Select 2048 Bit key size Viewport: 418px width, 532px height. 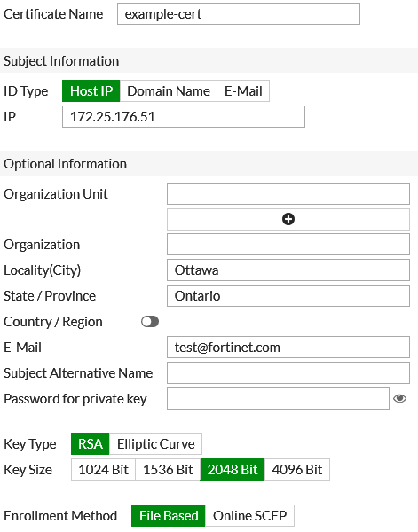(x=233, y=470)
